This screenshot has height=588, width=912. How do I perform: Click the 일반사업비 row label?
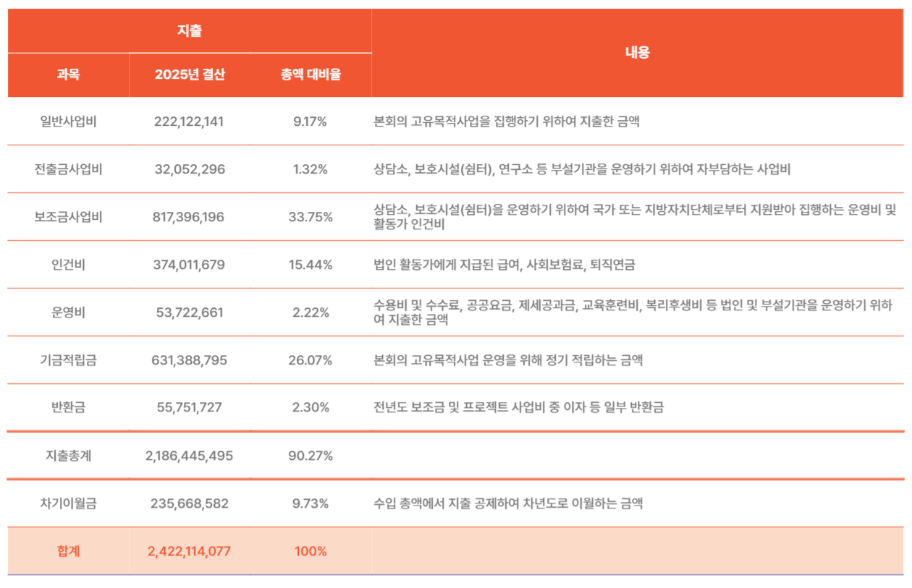pos(68,122)
